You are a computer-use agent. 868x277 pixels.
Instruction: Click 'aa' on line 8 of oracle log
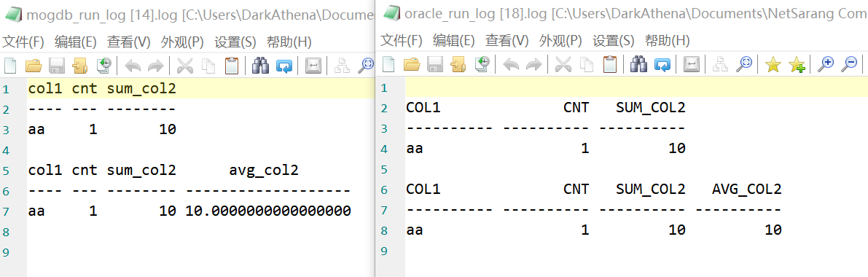[415, 230]
